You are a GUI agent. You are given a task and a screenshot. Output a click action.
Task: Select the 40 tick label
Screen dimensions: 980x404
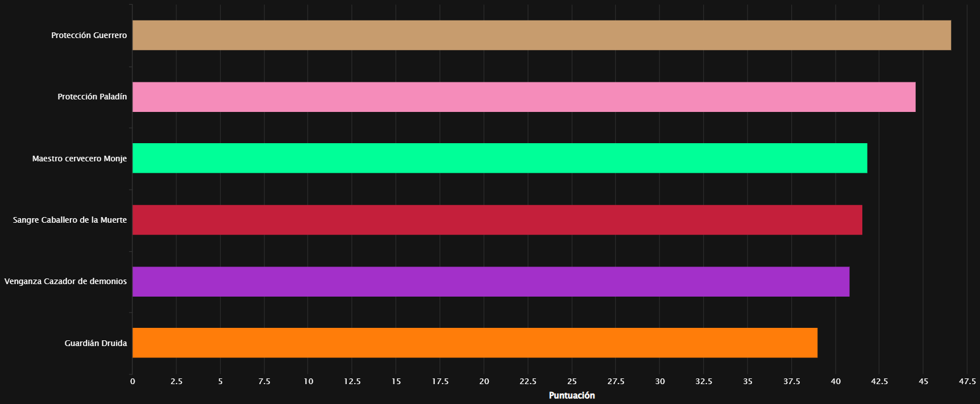836,381
